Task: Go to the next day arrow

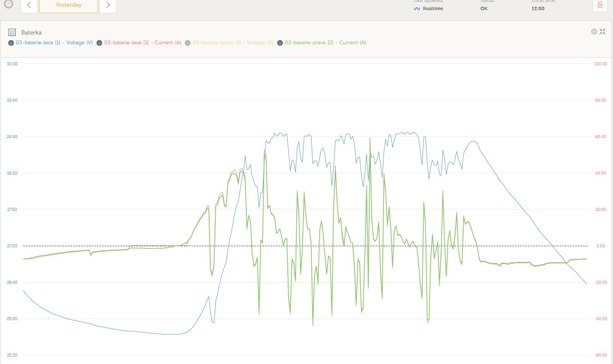Action: pos(108,5)
